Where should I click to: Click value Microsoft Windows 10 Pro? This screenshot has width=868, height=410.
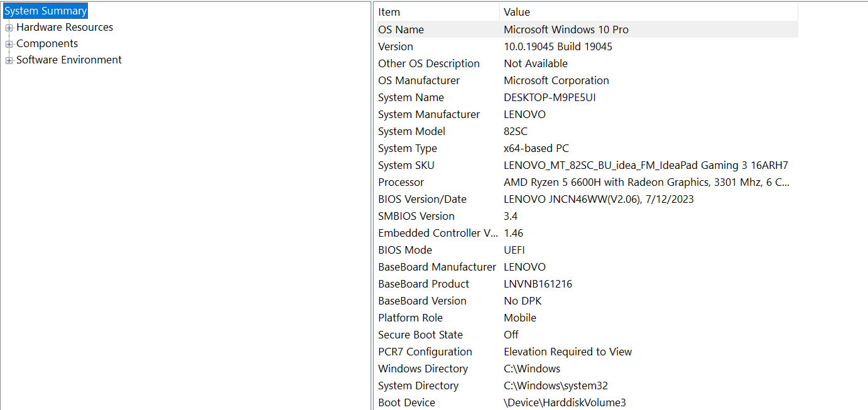[x=566, y=30]
